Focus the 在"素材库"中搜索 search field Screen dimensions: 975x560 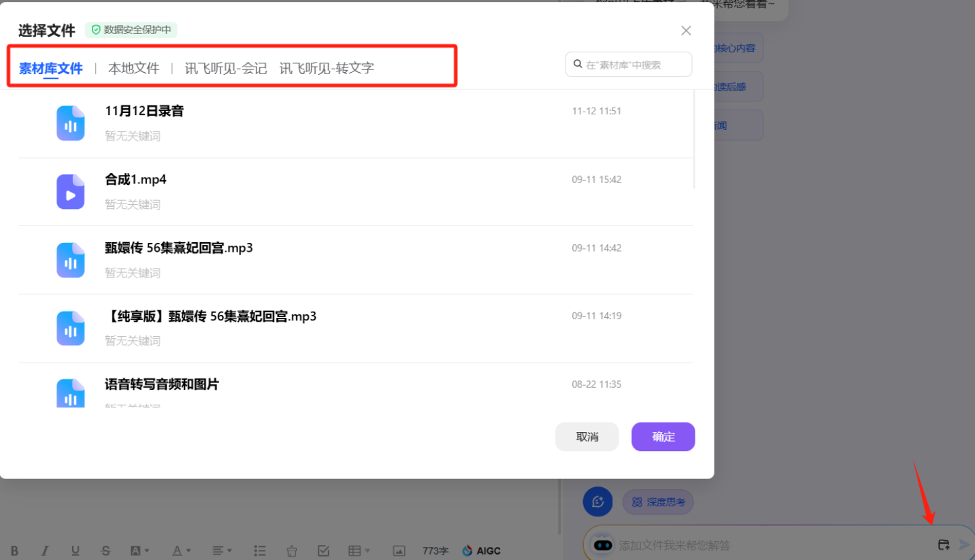tap(629, 65)
